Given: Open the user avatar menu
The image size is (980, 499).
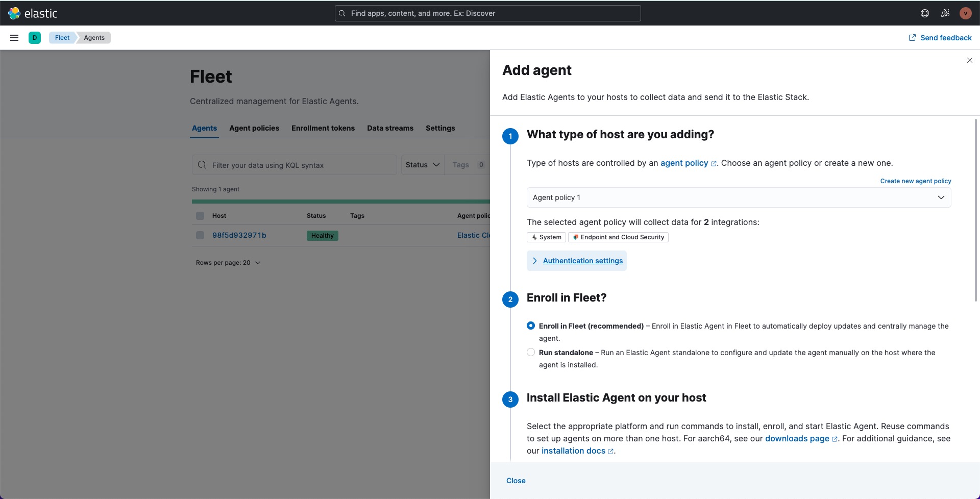Looking at the screenshot, I should pyautogui.click(x=965, y=13).
